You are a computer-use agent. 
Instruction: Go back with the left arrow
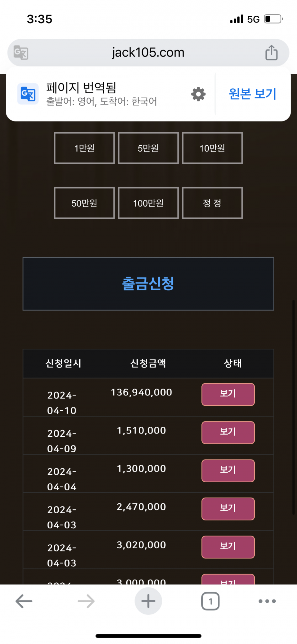tap(24, 601)
